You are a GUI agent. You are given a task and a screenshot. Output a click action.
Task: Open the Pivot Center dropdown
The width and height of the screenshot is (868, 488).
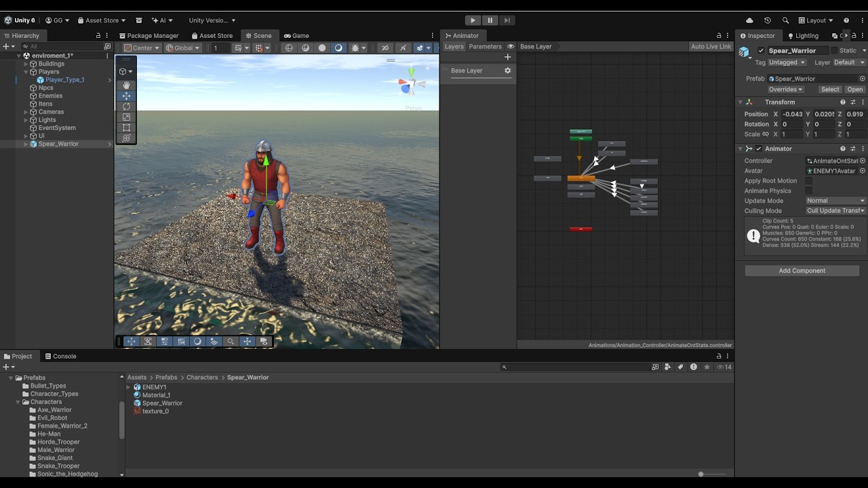(142, 48)
